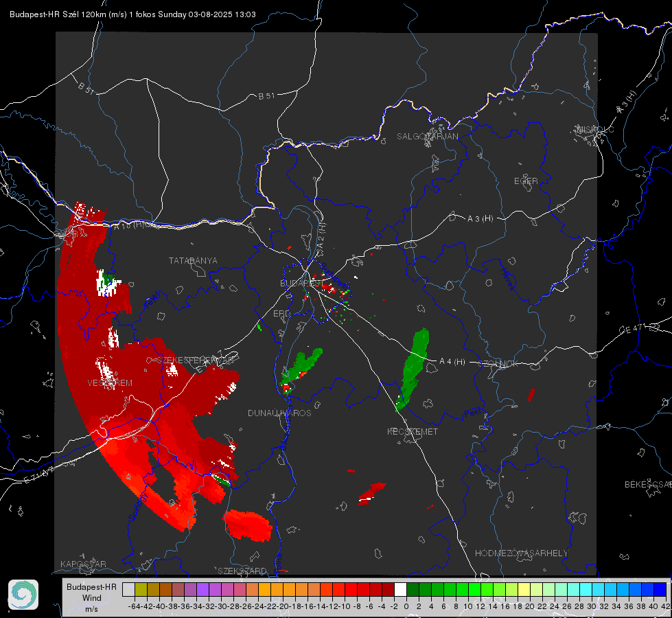Click the '42' value at legend end
672x618 pixels.
click(x=665, y=606)
